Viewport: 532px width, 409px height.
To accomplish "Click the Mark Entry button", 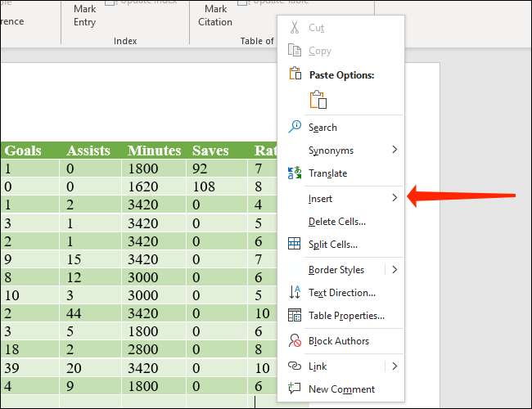I will [84, 16].
